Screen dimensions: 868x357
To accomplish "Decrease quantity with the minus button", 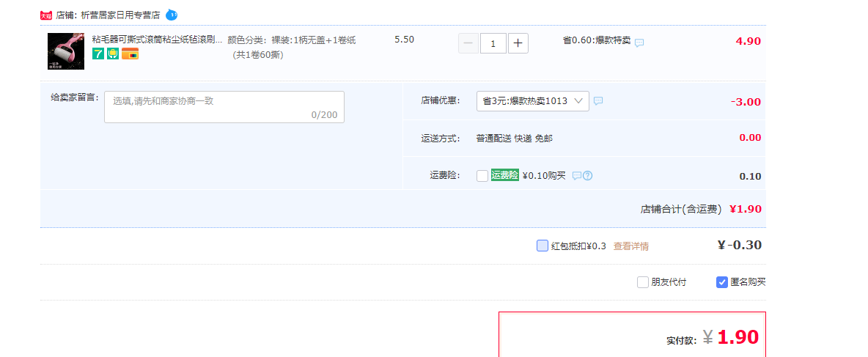I will tap(468, 43).
